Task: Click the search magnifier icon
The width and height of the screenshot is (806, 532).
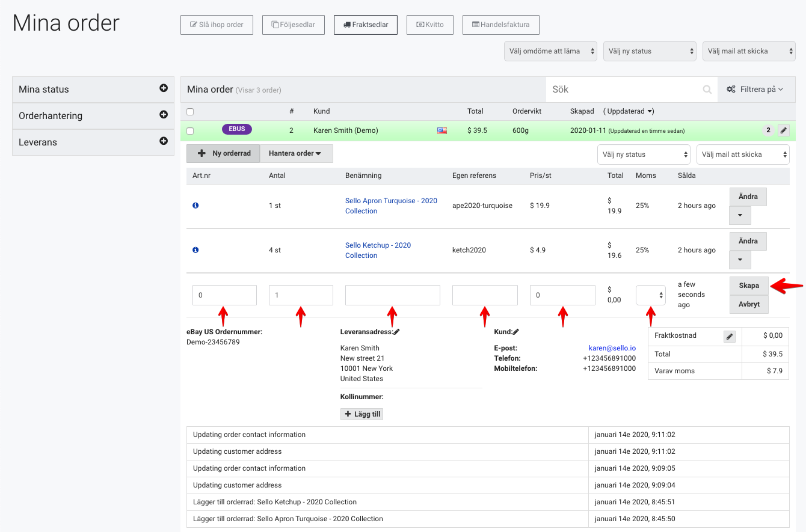Action: [707, 90]
